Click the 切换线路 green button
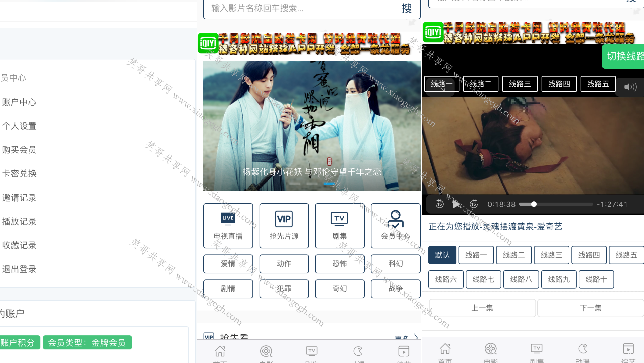This screenshot has height=363, width=644. (x=623, y=56)
